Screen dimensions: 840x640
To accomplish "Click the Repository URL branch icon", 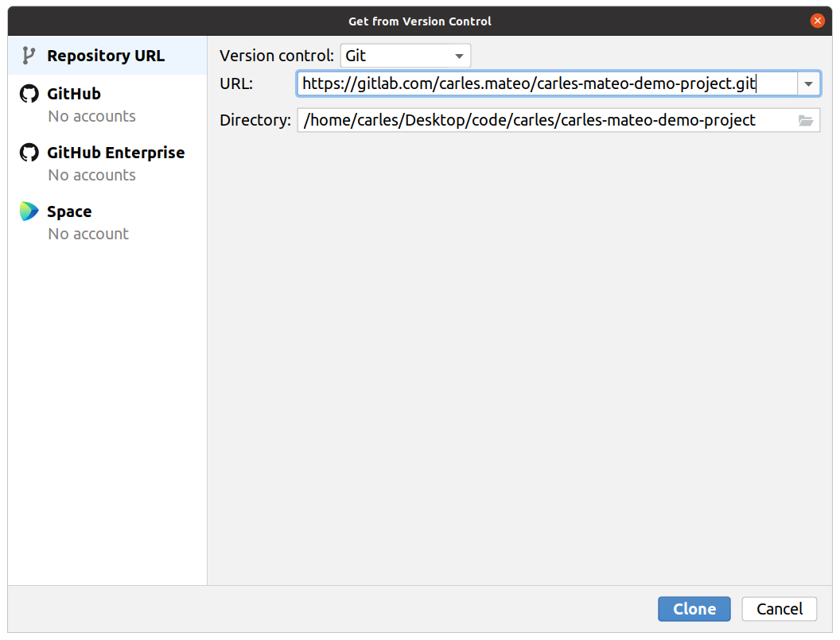I will coord(29,56).
